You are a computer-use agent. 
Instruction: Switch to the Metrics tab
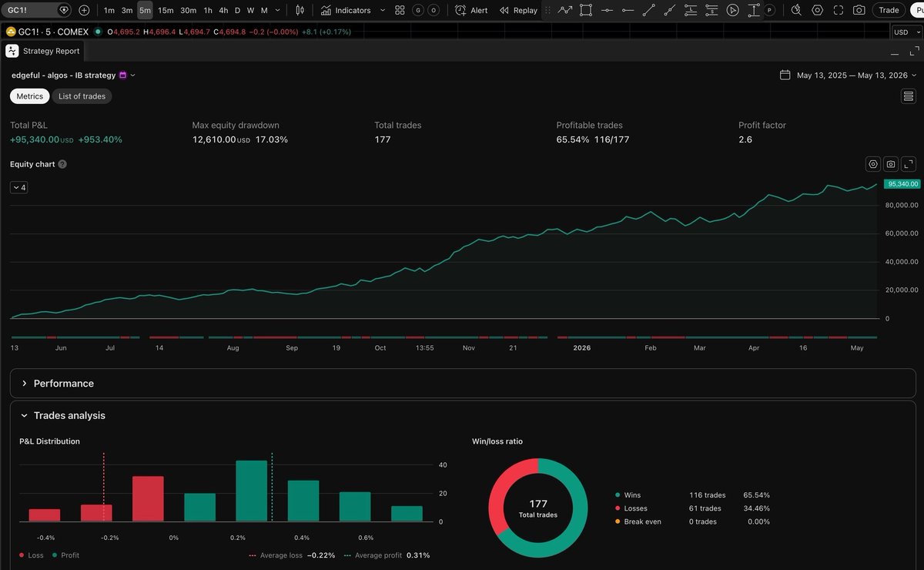(30, 96)
